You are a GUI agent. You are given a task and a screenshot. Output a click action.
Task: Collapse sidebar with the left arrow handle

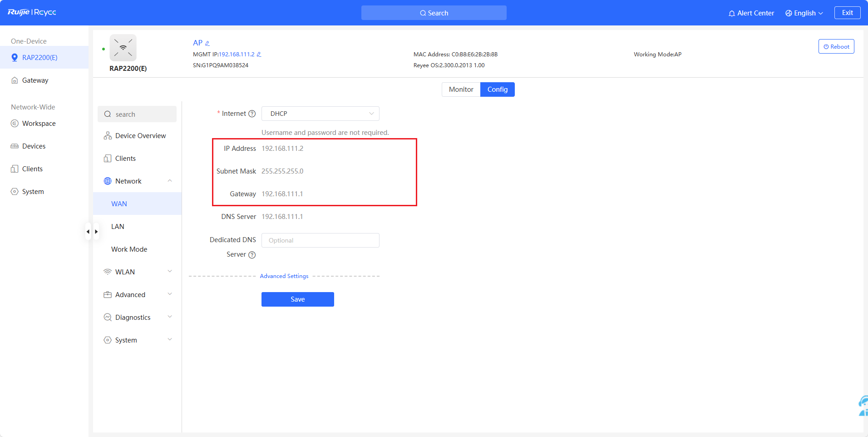[88, 232]
